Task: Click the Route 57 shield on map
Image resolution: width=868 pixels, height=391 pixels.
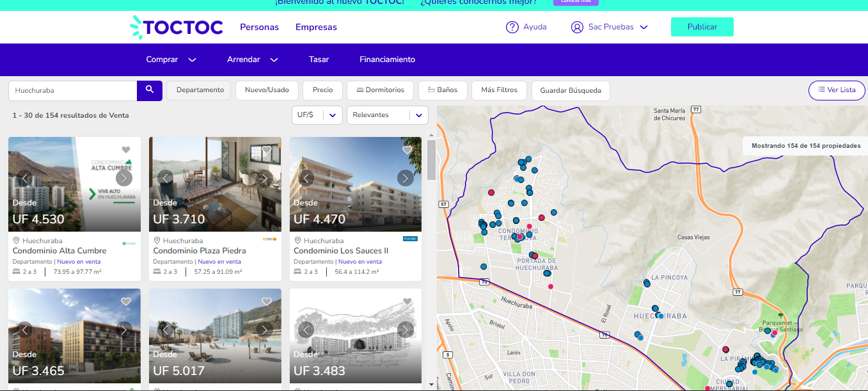Action: tap(443, 204)
